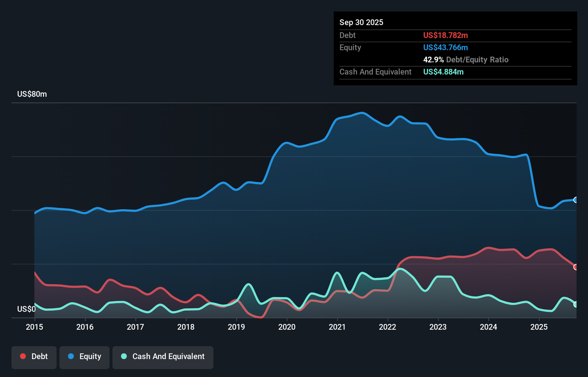Click the Debt endpoint marker on the chart
This screenshot has height=377, width=588.
pyautogui.click(x=575, y=267)
